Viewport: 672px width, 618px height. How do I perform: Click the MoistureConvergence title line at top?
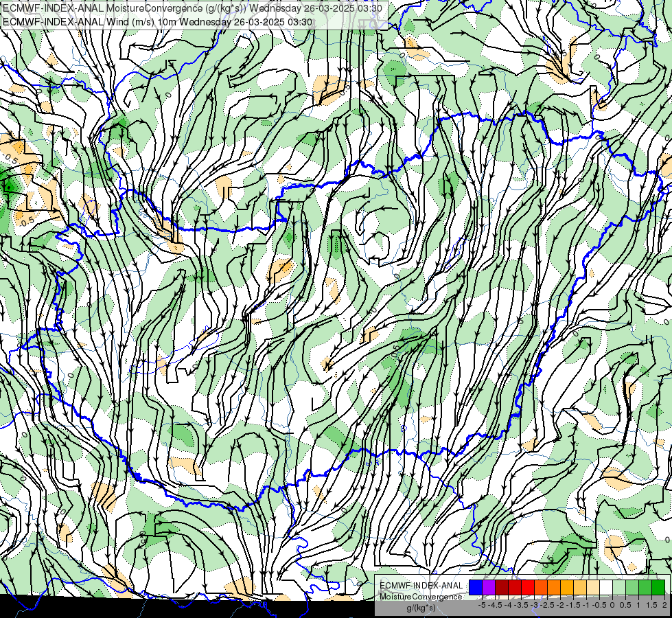192,8
